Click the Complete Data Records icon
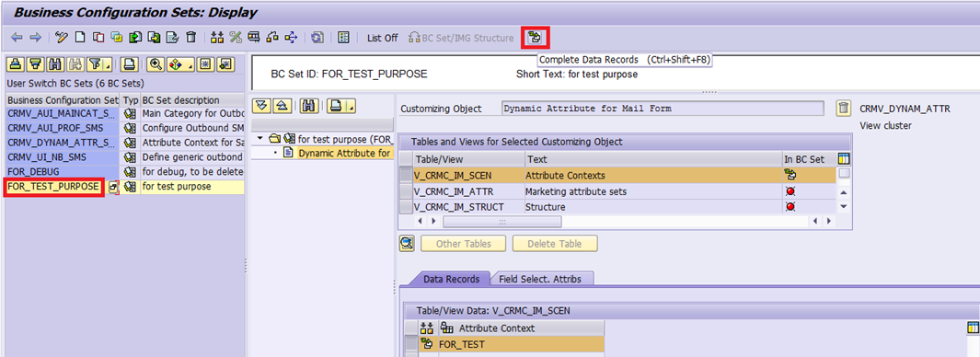980x357 pixels. (x=535, y=38)
